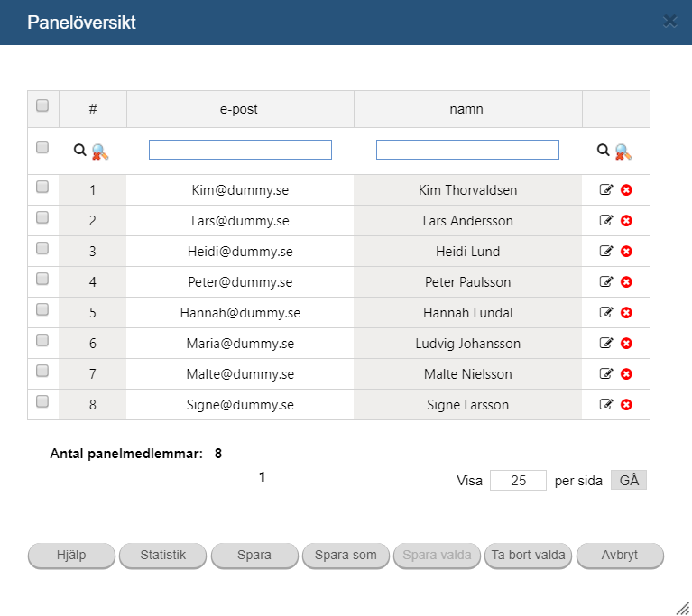Select the checkbox for row 6
Viewport: 692px width, 616px height.
point(42,340)
